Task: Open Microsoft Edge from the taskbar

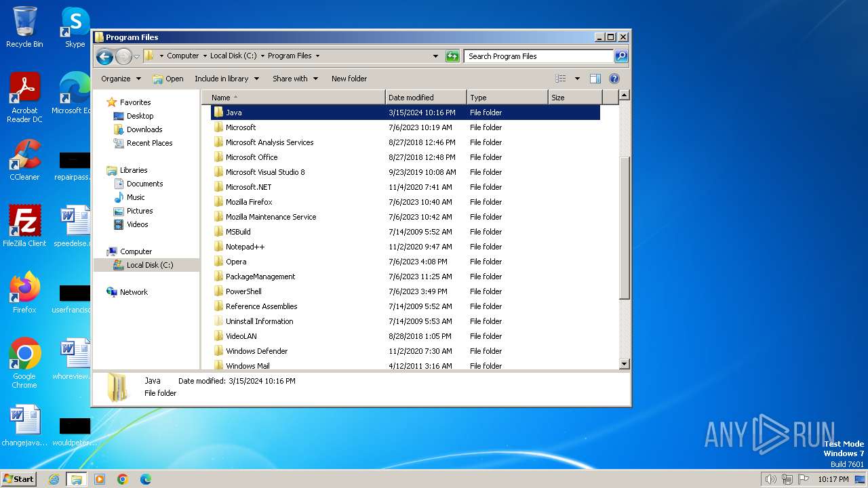Action: [146, 479]
